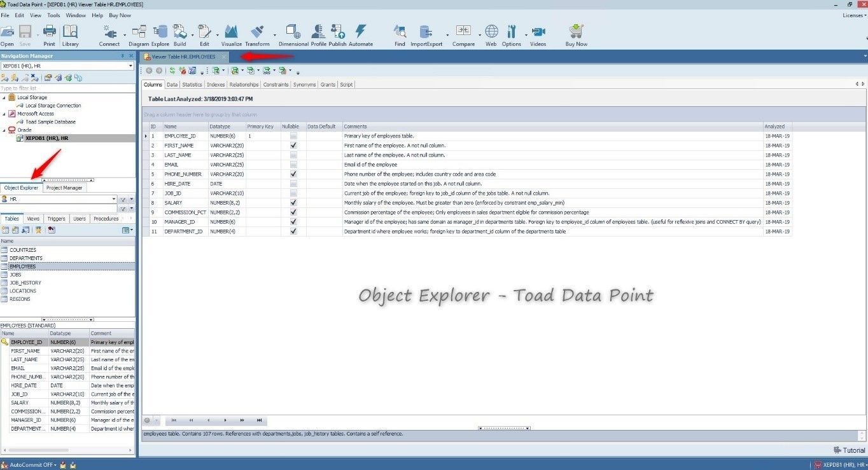Click the Print icon
Viewport: 868px width, 470px height.
pyautogui.click(x=49, y=32)
